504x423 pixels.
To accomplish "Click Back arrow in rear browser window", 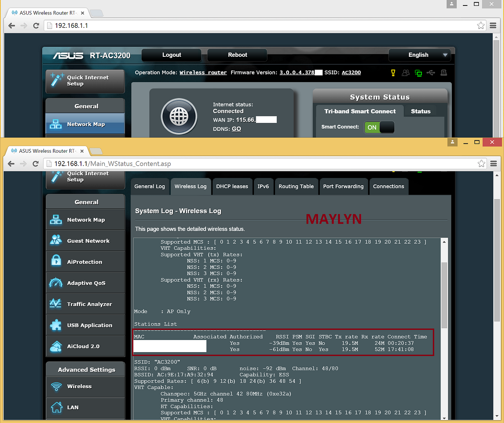I will click(11, 25).
